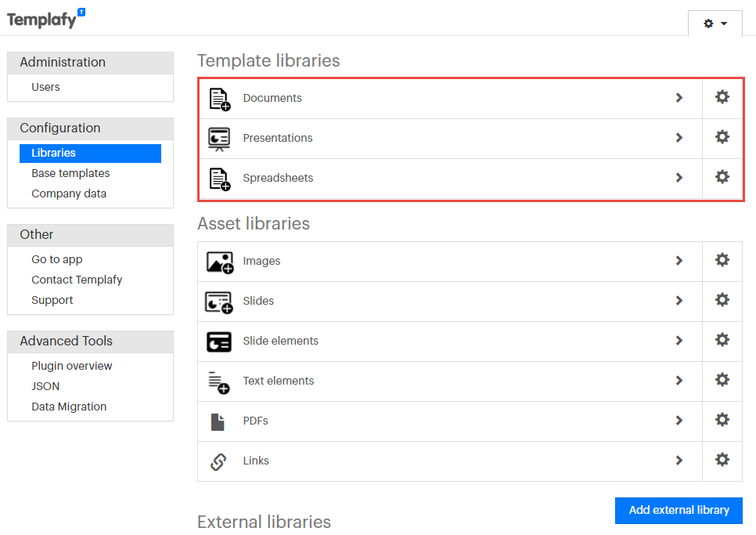
Task: Click the Add external library button
Action: click(x=679, y=510)
